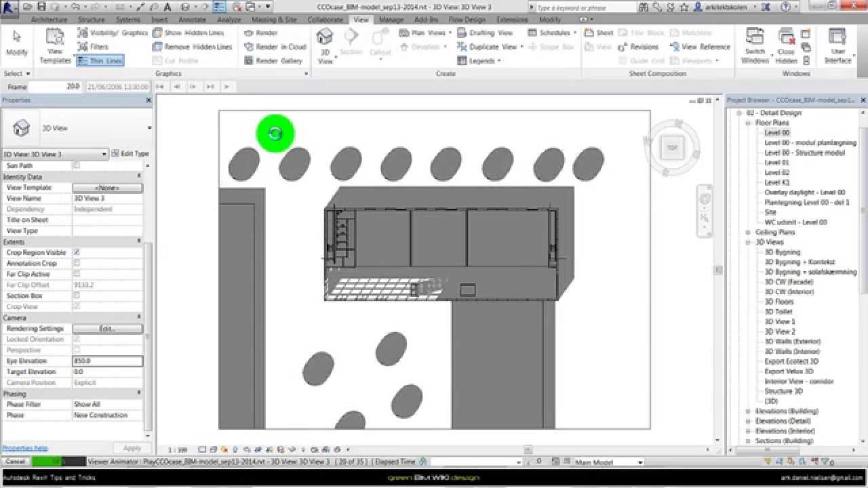Image resolution: width=868 pixels, height=488 pixels.
Task: Toggle the Far Clip Active checkbox
Action: point(77,274)
